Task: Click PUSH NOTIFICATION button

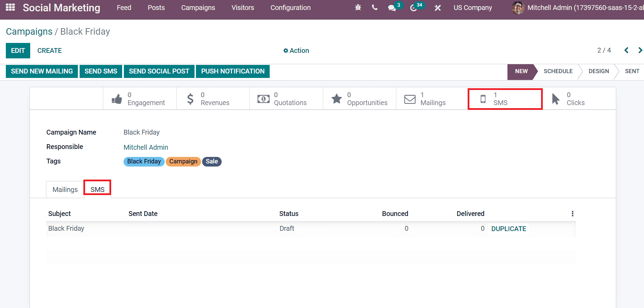Action: coord(233,71)
